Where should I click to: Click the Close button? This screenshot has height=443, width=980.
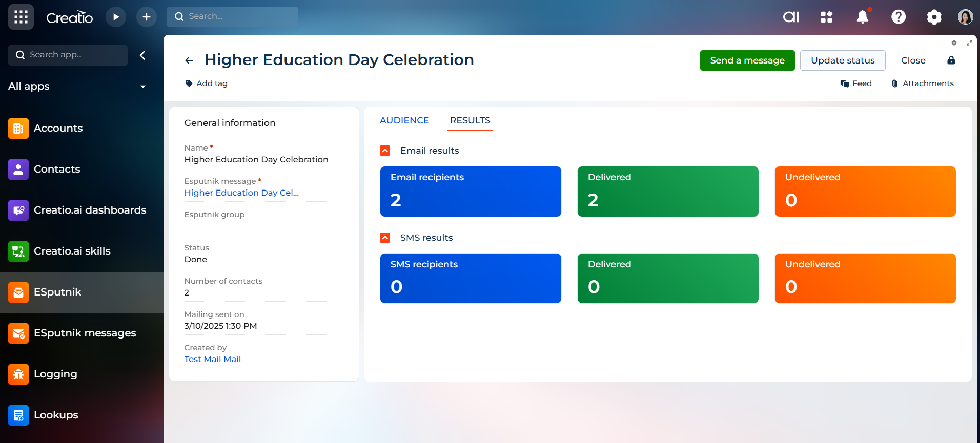pos(913,60)
